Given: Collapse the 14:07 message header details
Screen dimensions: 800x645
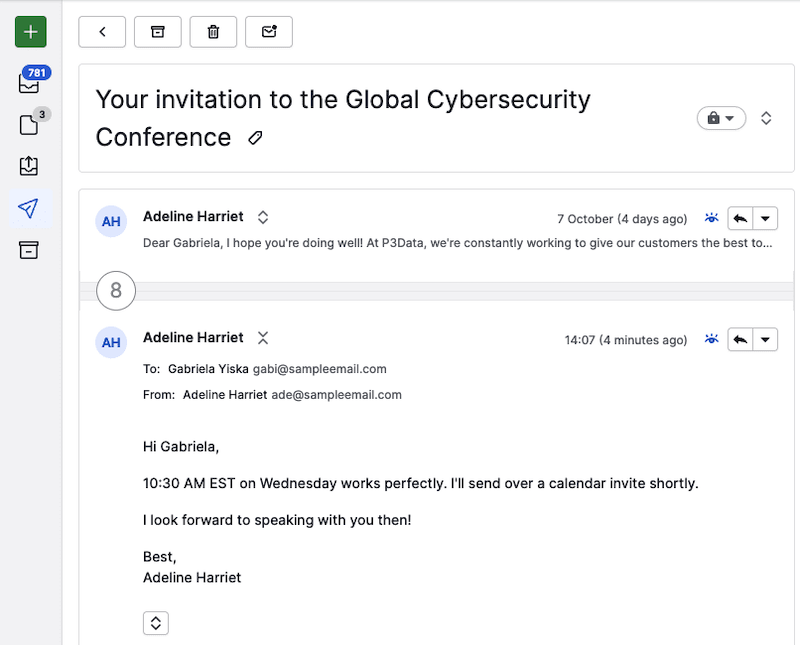Looking at the screenshot, I should point(263,338).
